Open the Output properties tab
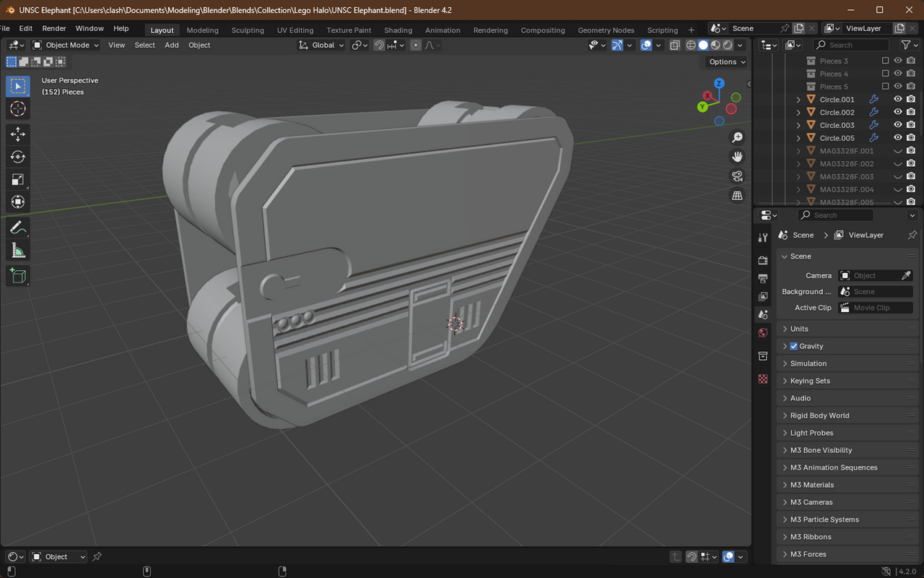The width and height of the screenshot is (924, 578). coord(763,278)
